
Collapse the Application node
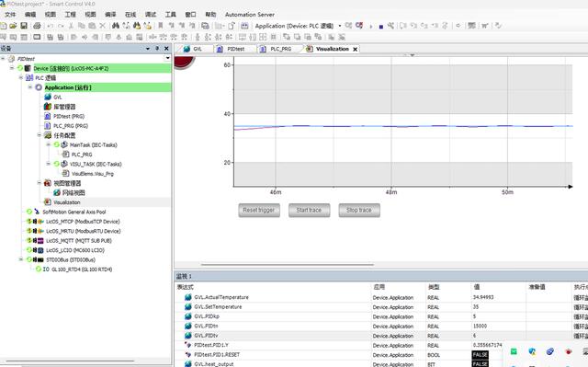[30, 87]
